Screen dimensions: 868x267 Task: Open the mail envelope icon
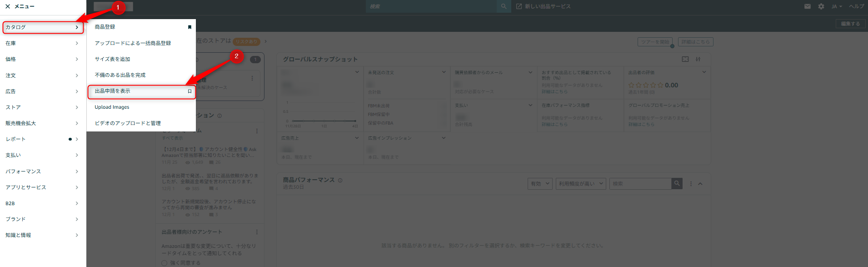(x=808, y=6)
